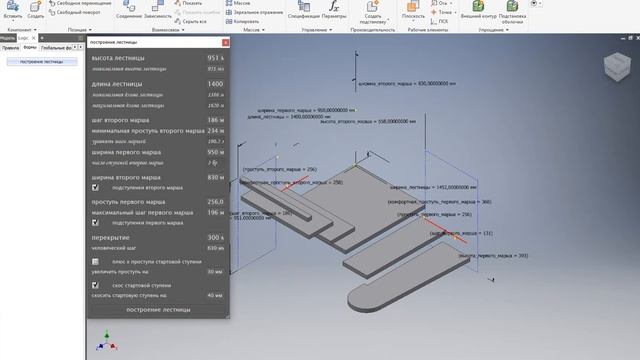
Task: Click высота лестницы value field 951
Action: coord(215,58)
